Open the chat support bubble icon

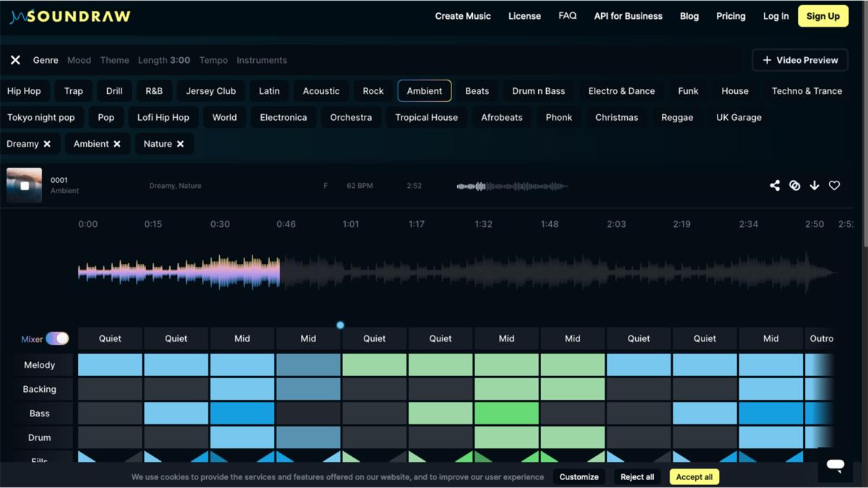[835, 466]
